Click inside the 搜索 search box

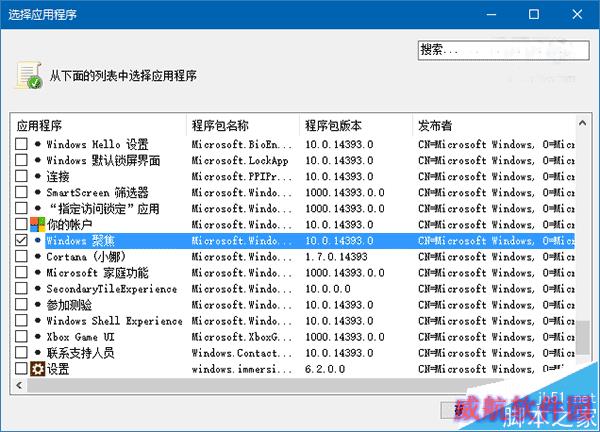pyautogui.click(x=503, y=50)
